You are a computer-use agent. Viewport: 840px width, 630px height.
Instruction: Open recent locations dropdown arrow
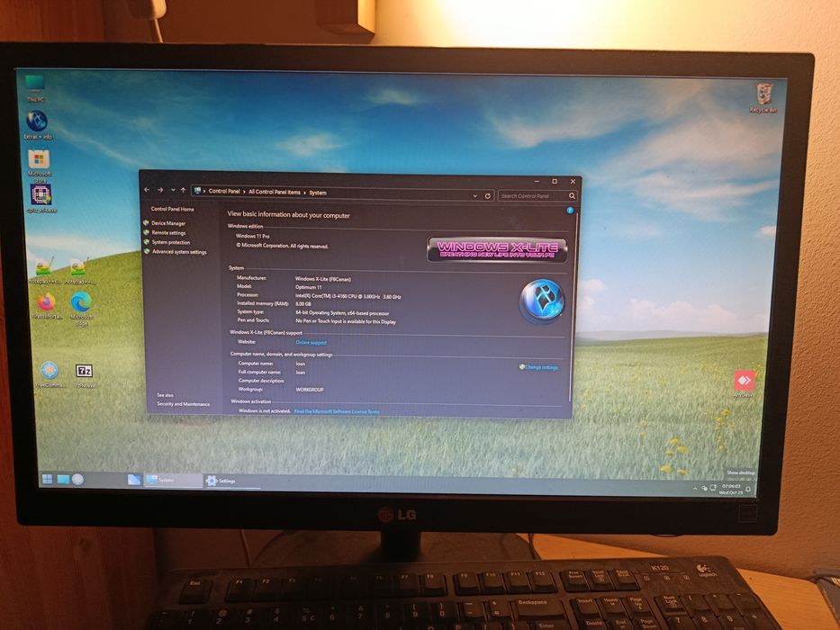pos(173,190)
